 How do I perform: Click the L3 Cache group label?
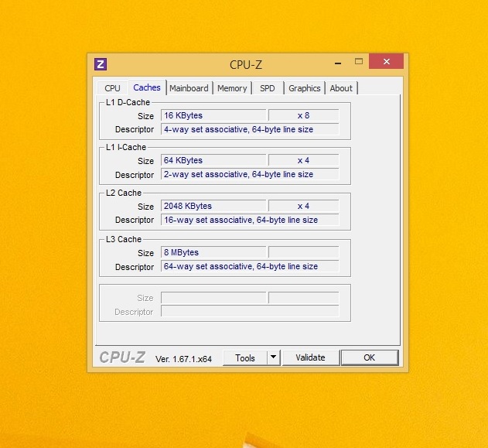pyautogui.click(x=124, y=239)
